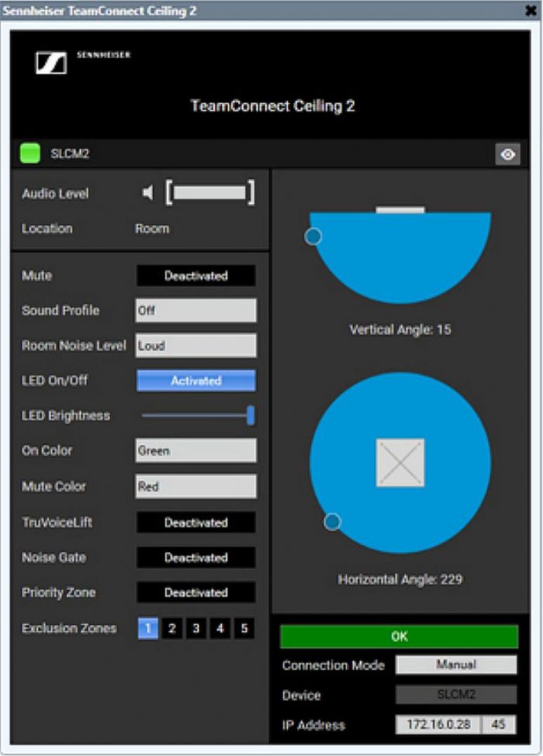Toggle LED On/Off Activated button
543x756 pixels.
click(x=195, y=381)
